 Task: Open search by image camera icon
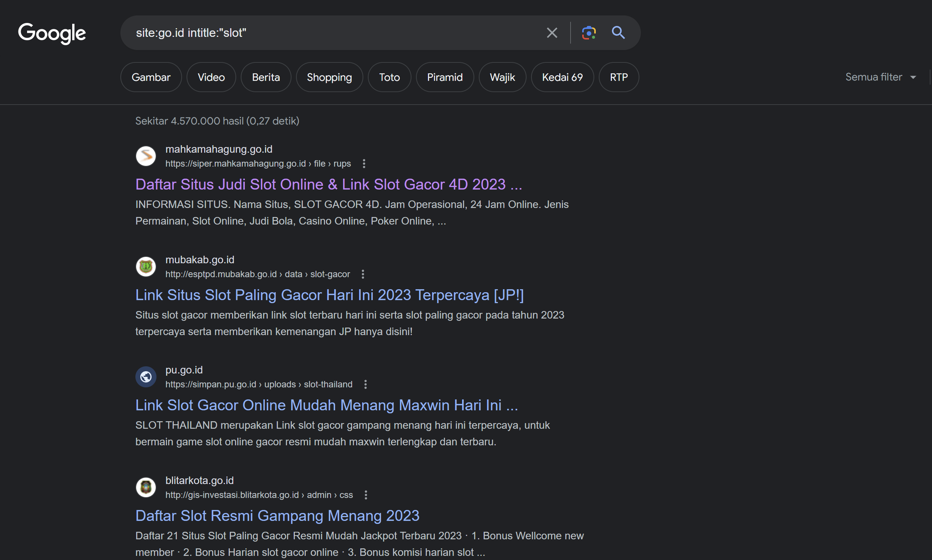click(x=588, y=33)
